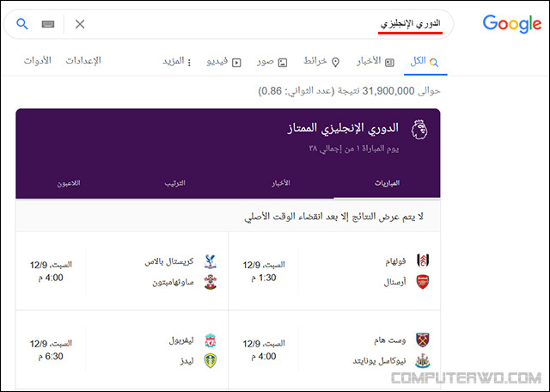The height and width of the screenshot is (392, 550).
Task: Switch to the فيديو video tab
Action: pos(223,62)
